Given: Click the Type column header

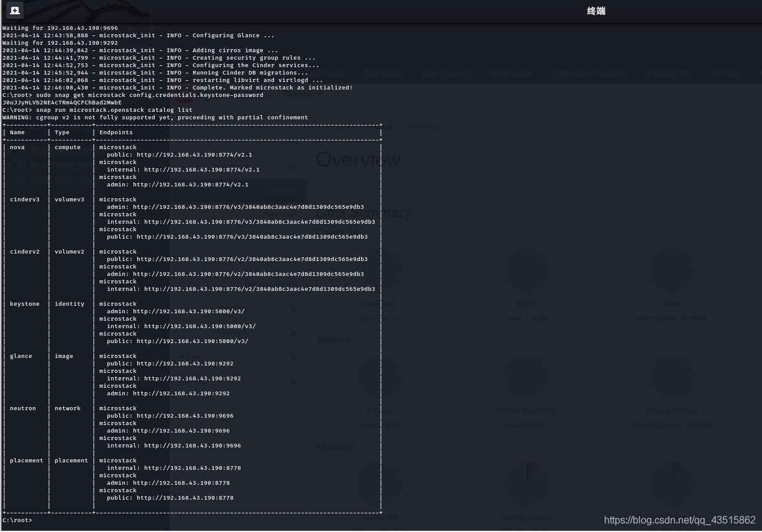Looking at the screenshot, I should click(62, 132).
